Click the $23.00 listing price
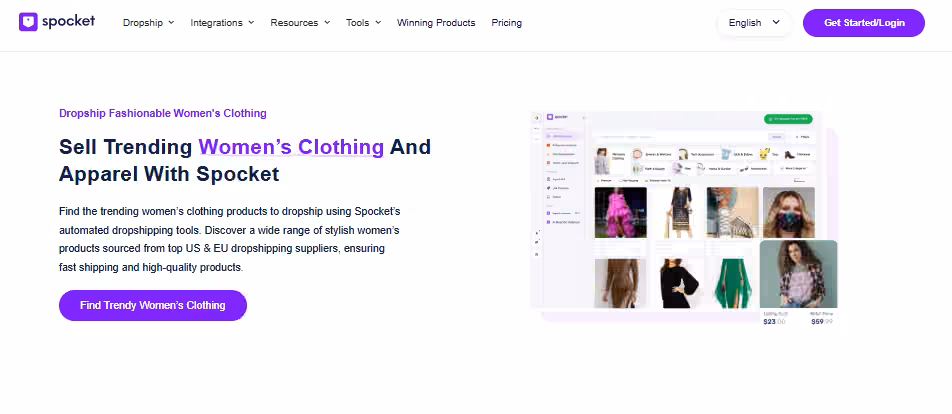The height and width of the screenshot is (414, 952). (x=774, y=322)
